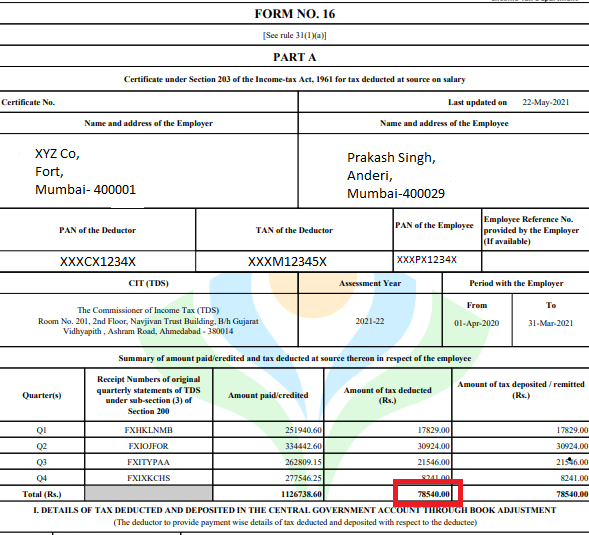Select the Q4 row label

[x=41, y=478]
